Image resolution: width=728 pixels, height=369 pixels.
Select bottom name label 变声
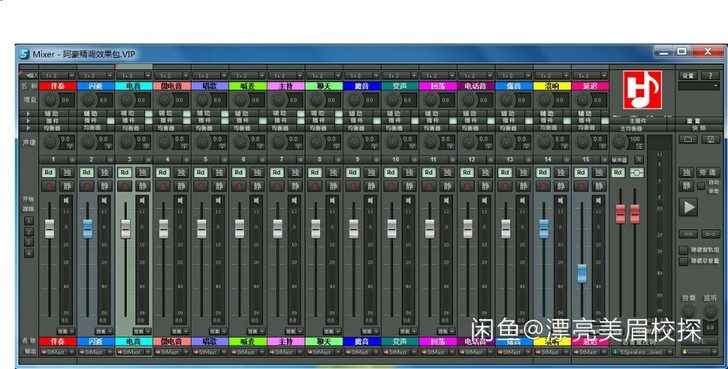[x=400, y=342]
